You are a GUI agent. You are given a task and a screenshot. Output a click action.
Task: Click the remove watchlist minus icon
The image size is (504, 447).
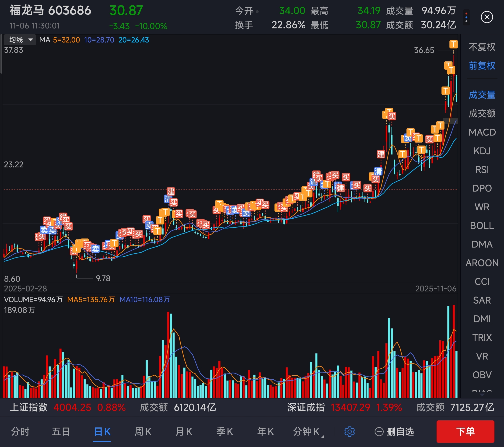pos(379,432)
